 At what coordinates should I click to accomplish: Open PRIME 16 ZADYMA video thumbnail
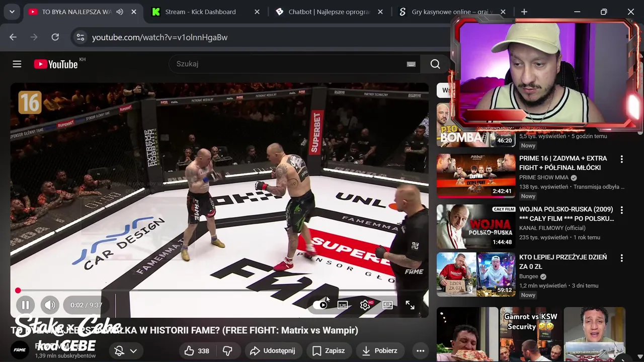(476, 176)
